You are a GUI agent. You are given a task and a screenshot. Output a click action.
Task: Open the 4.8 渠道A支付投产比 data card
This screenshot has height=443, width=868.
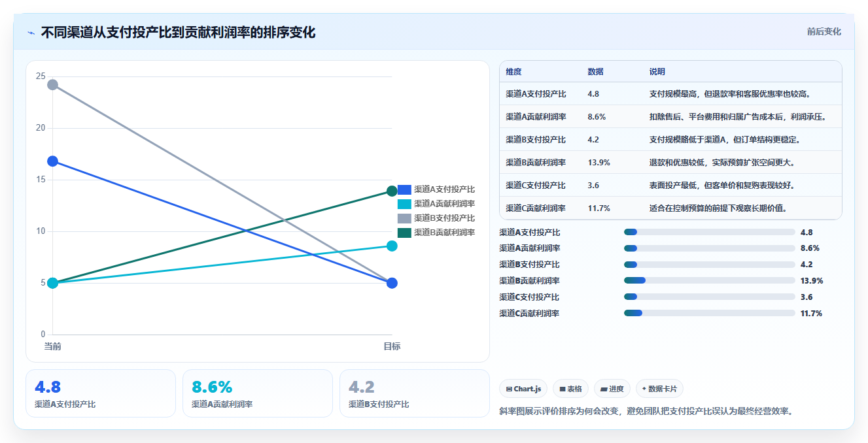tap(101, 393)
